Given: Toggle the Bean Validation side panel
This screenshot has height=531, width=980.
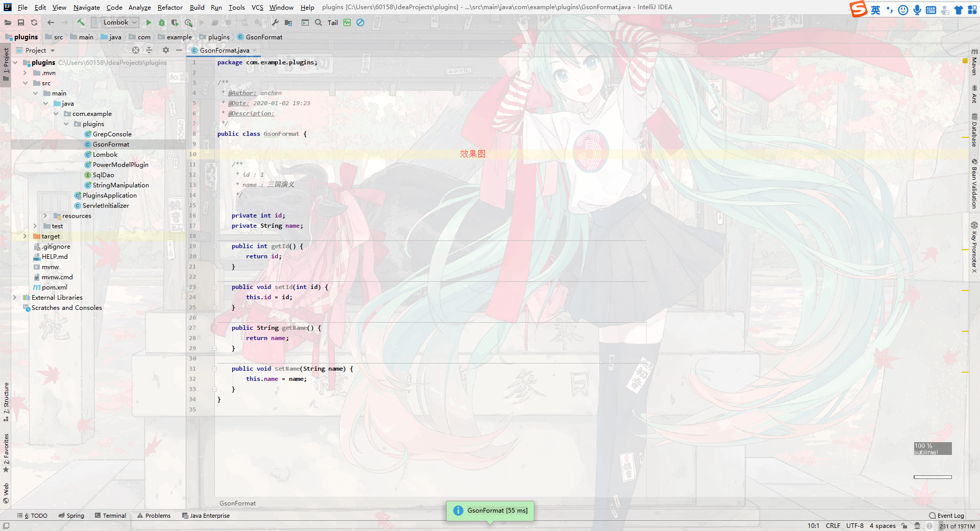Looking at the screenshot, I should point(974,184).
